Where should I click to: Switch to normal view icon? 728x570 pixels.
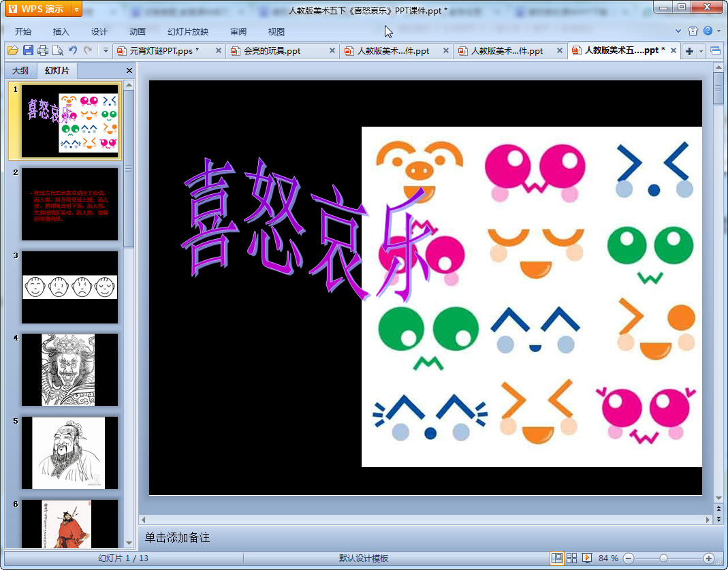[556, 558]
